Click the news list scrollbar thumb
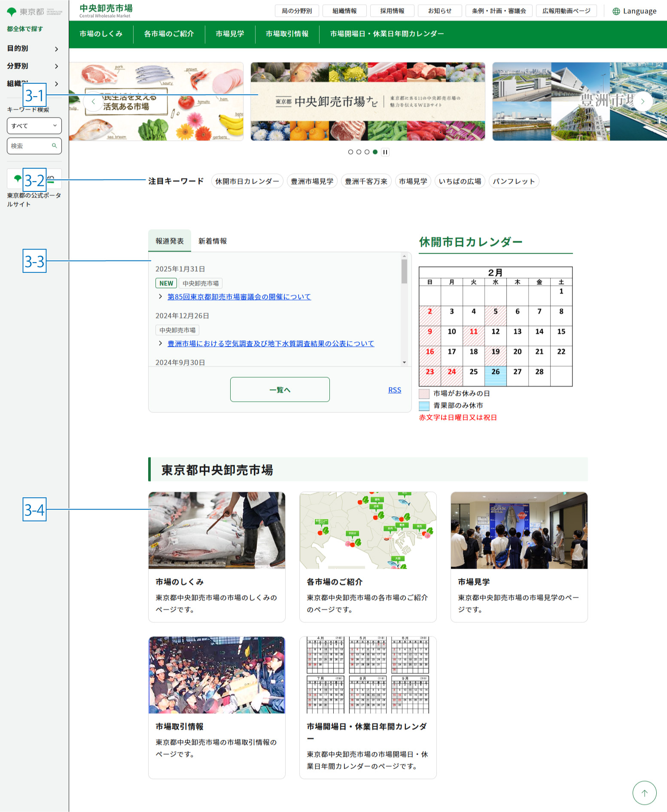The image size is (667, 812). pos(404,271)
